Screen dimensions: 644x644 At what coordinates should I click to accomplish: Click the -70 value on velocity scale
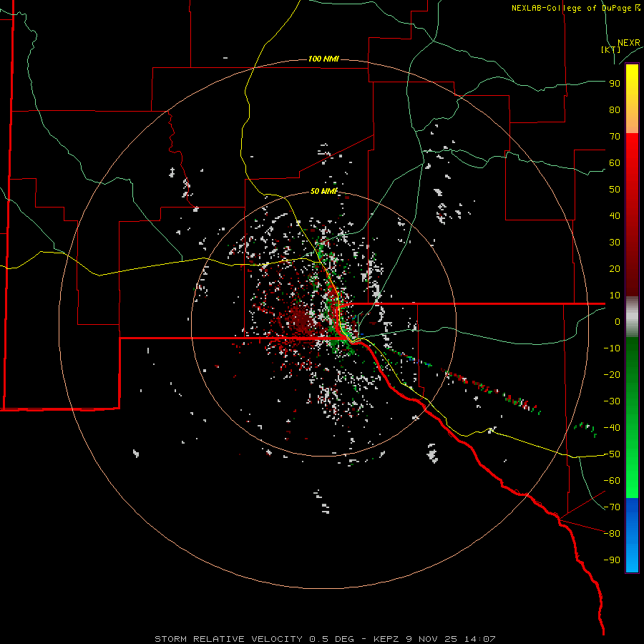tap(612, 507)
